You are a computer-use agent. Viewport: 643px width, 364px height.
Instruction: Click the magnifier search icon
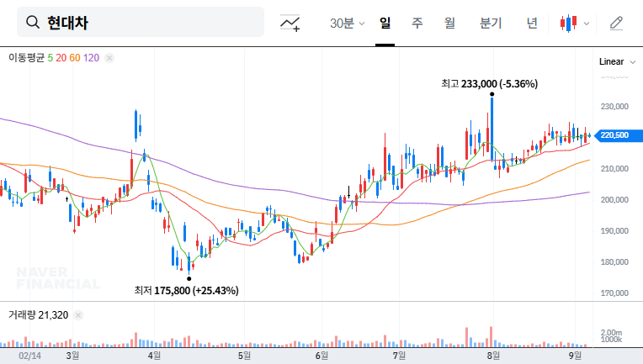pos(32,22)
